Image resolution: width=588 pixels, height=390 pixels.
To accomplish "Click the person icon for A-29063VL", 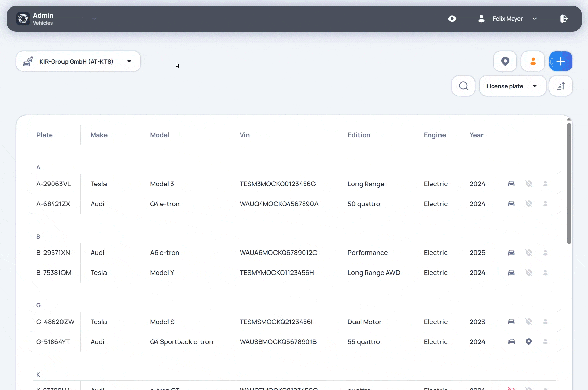I will coord(545,184).
